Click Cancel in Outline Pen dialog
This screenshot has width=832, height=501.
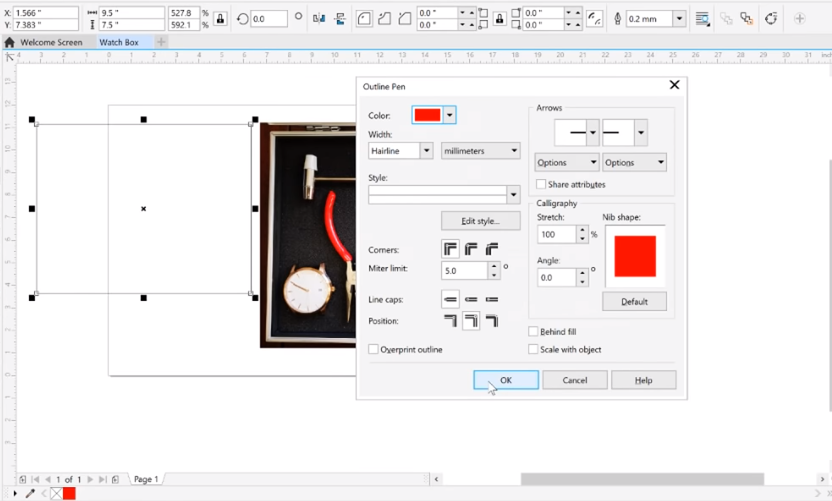(575, 380)
